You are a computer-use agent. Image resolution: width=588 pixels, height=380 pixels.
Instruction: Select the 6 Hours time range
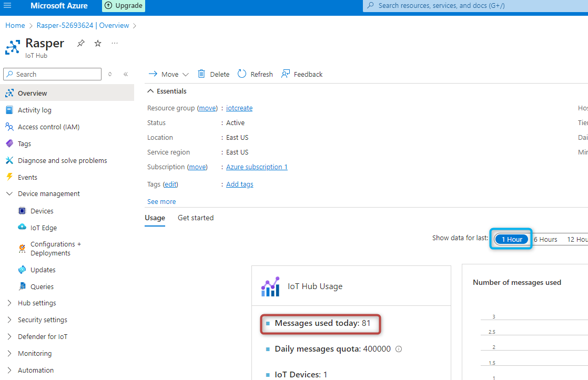click(545, 239)
